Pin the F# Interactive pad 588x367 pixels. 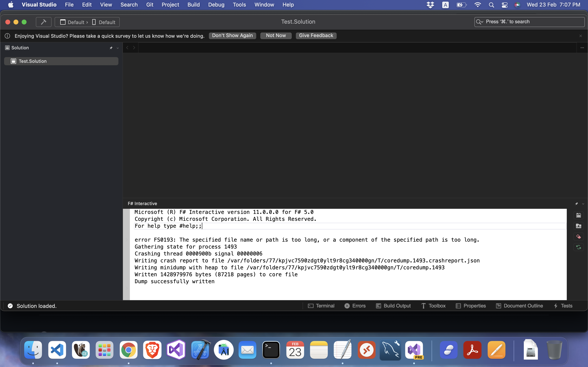pos(577,204)
